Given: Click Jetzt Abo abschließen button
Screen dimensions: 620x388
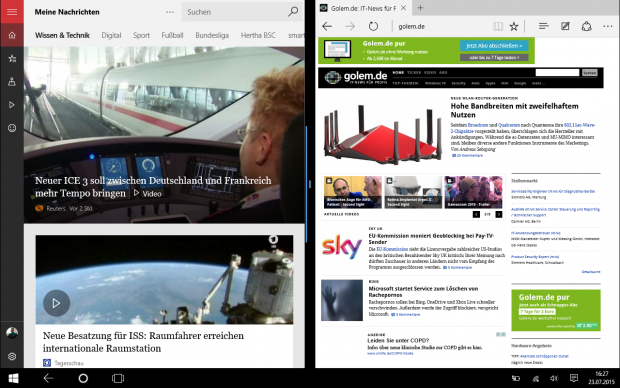Looking at the screenshot, I should coord(494,45).
